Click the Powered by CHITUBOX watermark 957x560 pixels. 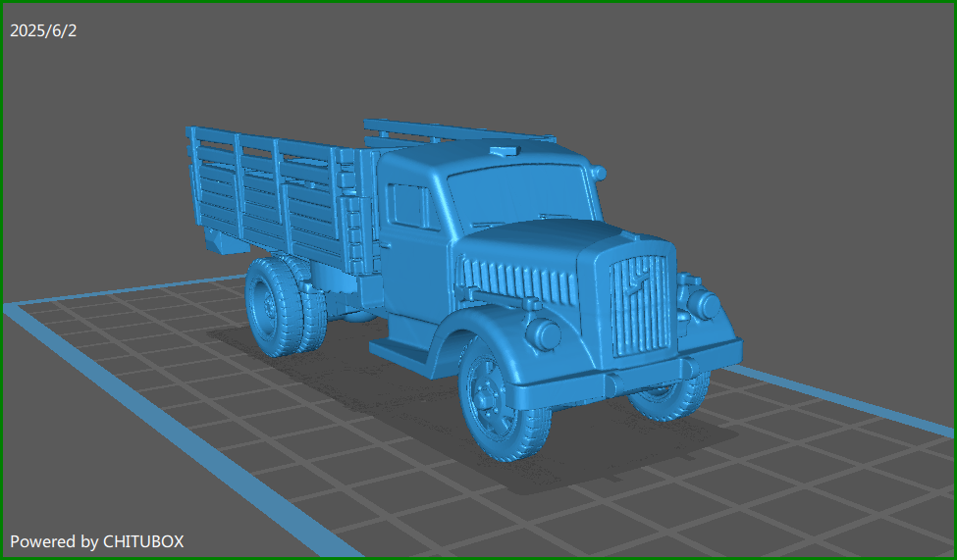tap(96, 541)
